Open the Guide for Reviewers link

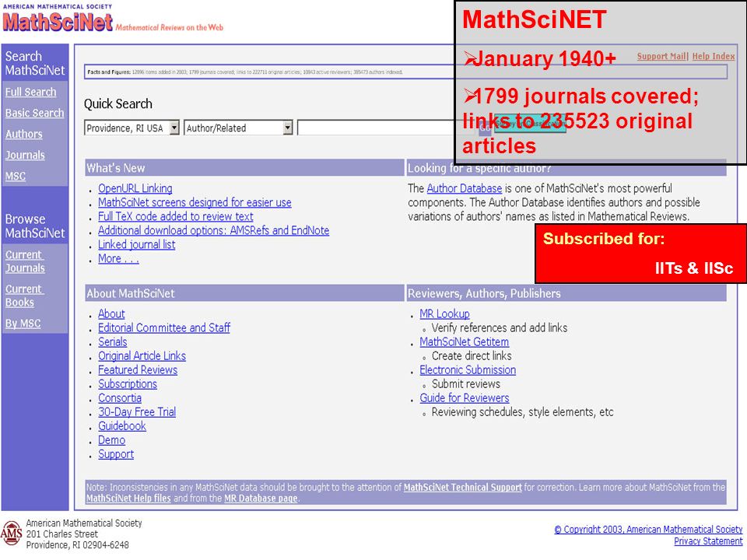[x=465, y=398]
